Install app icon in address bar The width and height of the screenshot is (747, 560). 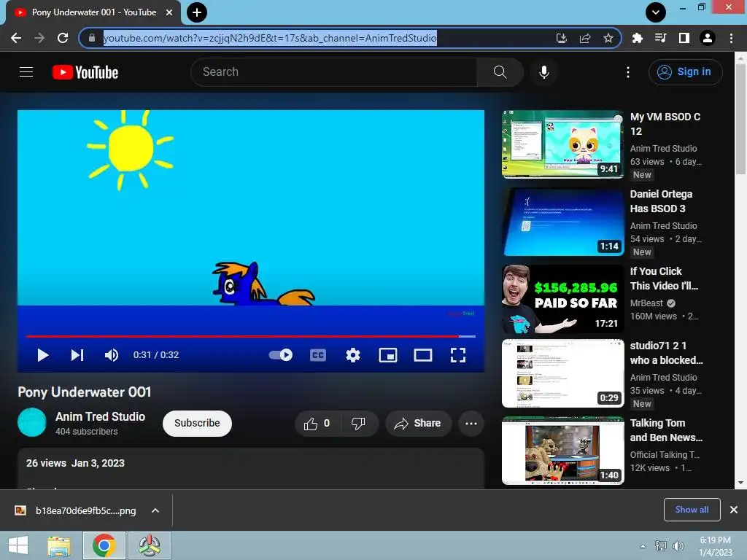pyautogui.click(x=562, y=38)
